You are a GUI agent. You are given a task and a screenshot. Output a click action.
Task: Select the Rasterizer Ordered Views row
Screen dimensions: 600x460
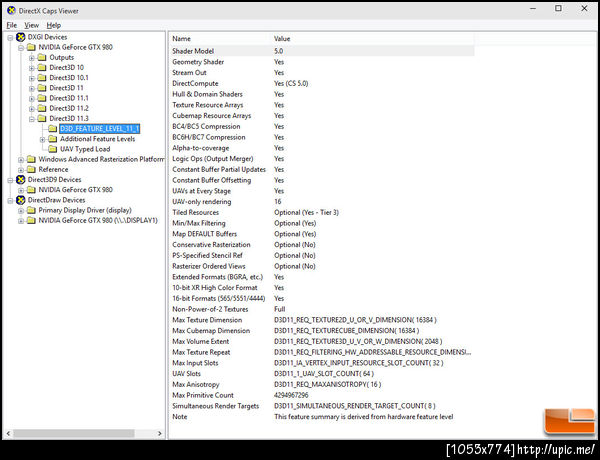pyautogui.click(x=322, y=266)
